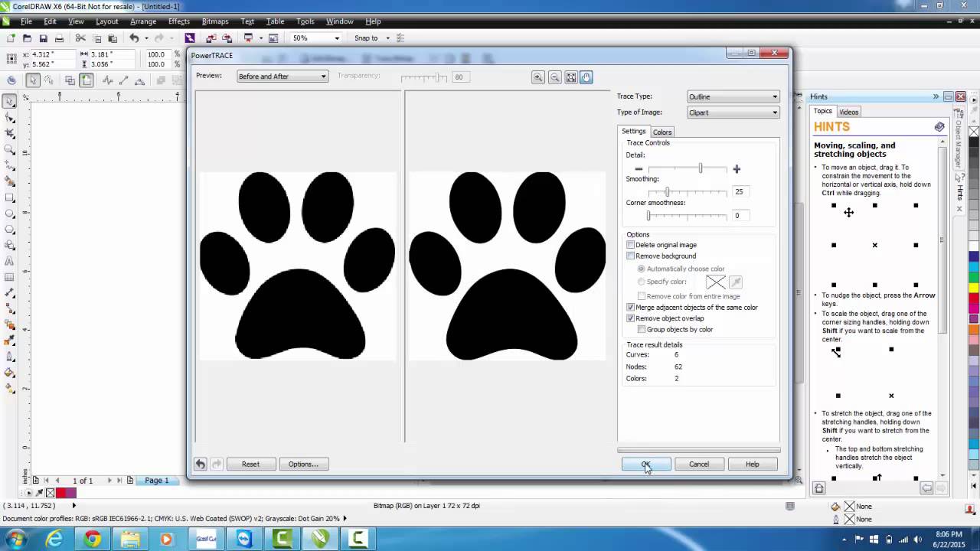Click the Chrome icon in the taskbar

pyautogui.click(x=93, y=540)
